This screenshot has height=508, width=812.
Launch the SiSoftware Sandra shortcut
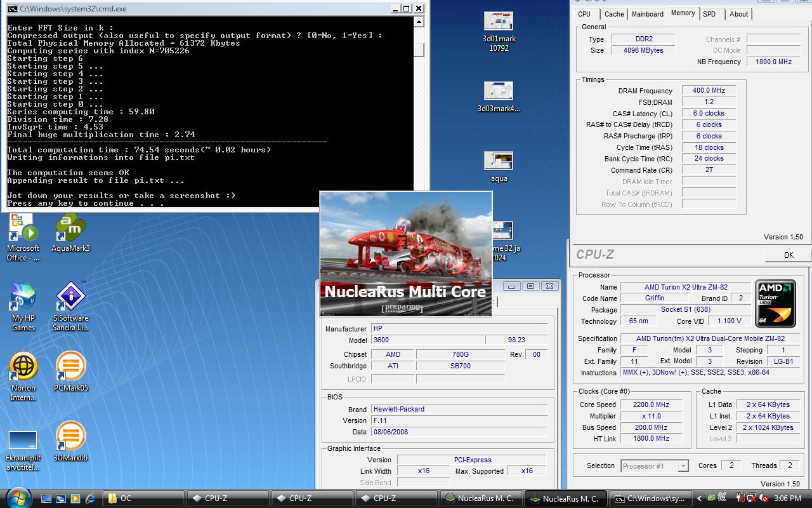(x=70, y=306)
